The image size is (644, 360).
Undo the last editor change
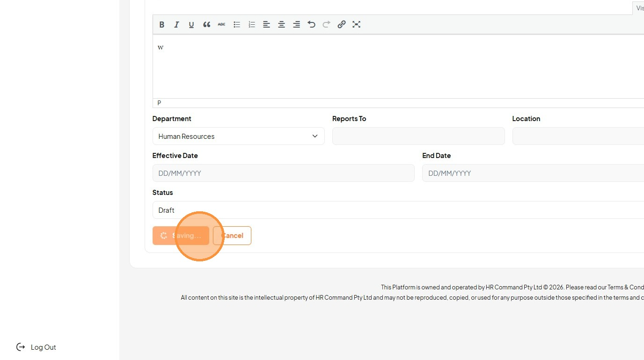pos(311,25)
